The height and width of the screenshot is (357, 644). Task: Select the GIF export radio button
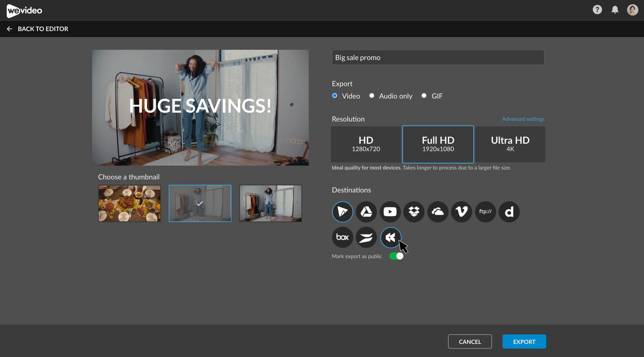tap(424, 96)
